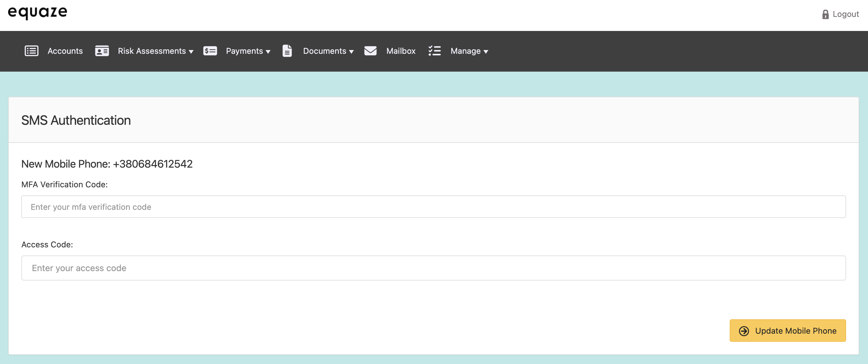This screenshot has height=364, width=868.
Task: Expand the Manage dropdown arrow
Action: pyautogui.click(x=486, y=52)
